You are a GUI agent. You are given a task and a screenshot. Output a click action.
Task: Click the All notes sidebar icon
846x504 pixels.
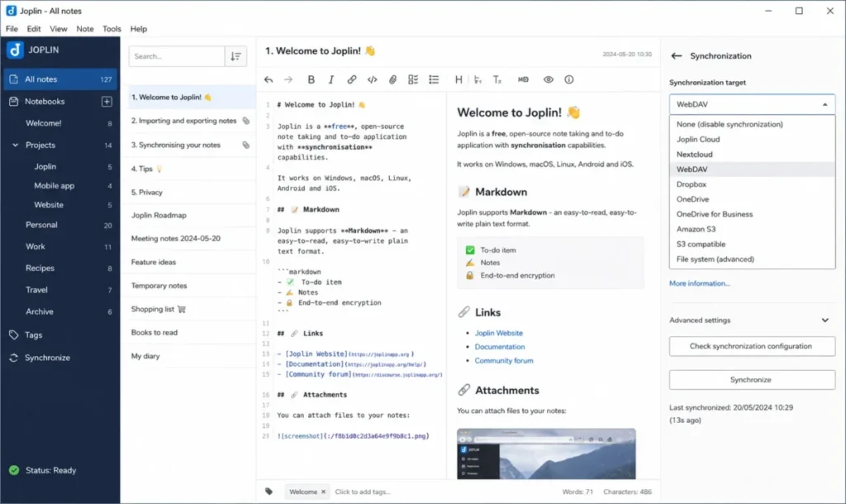pos(13,78)
